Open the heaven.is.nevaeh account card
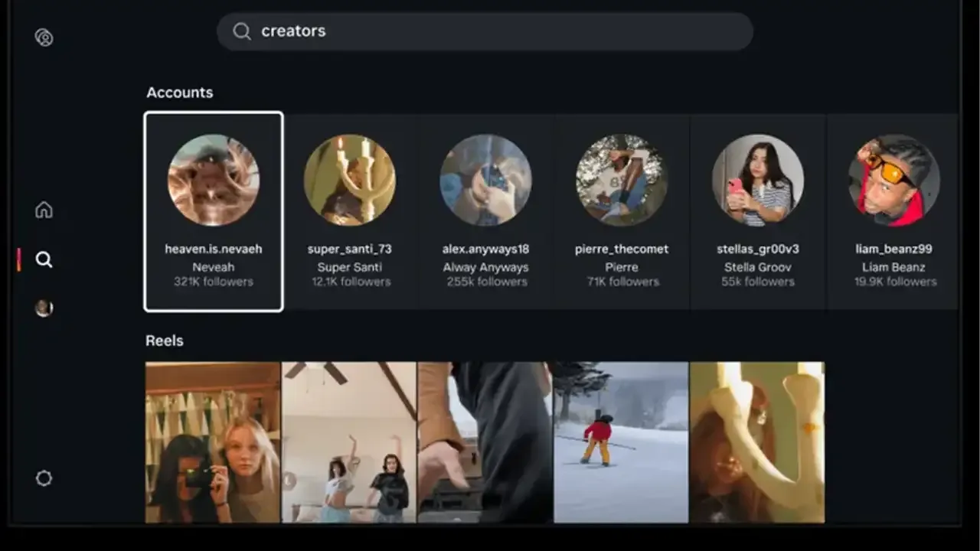The height and width of the screenshot is (551, 980). coord(214,212)
